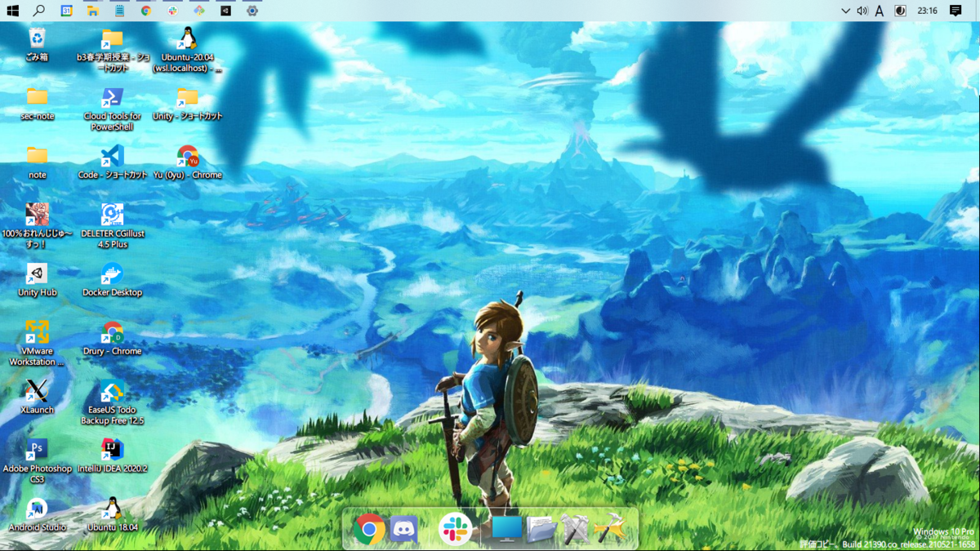Image resolution: width=980 pixels, height=551 pixels.
Task: Open the notification Action Center
Action: coord(955,11)
